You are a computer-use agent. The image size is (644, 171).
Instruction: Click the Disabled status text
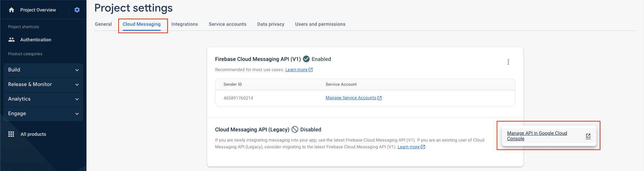[311, 129]
